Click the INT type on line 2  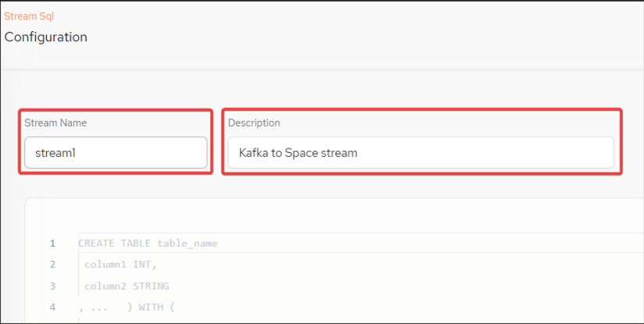[x=142, y=265]
